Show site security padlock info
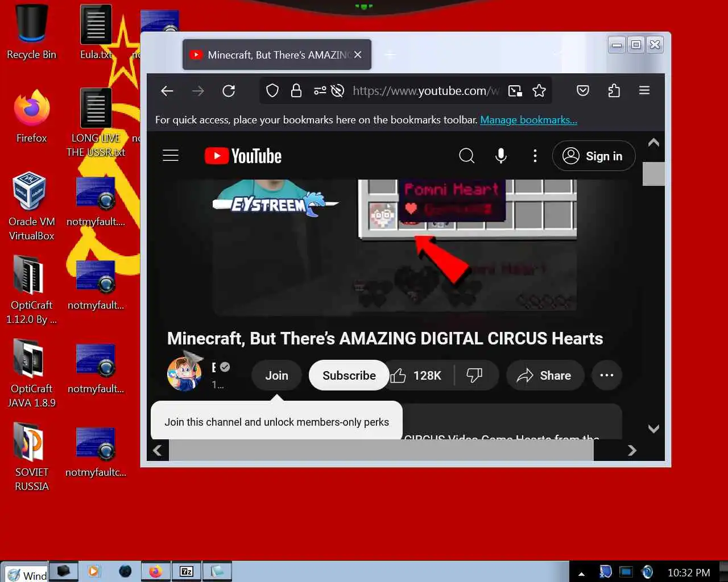 click(296, 91)
